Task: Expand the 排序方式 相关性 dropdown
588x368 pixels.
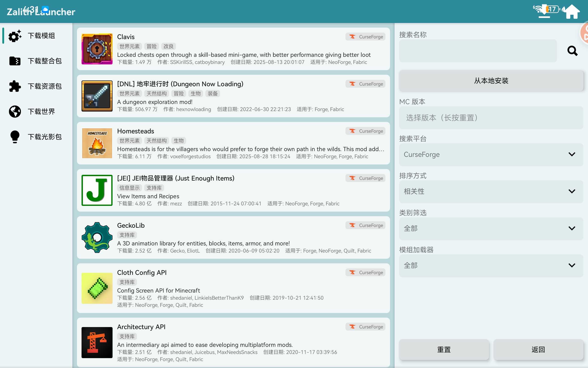Action: pyautogui.click(x=491, y=192)
